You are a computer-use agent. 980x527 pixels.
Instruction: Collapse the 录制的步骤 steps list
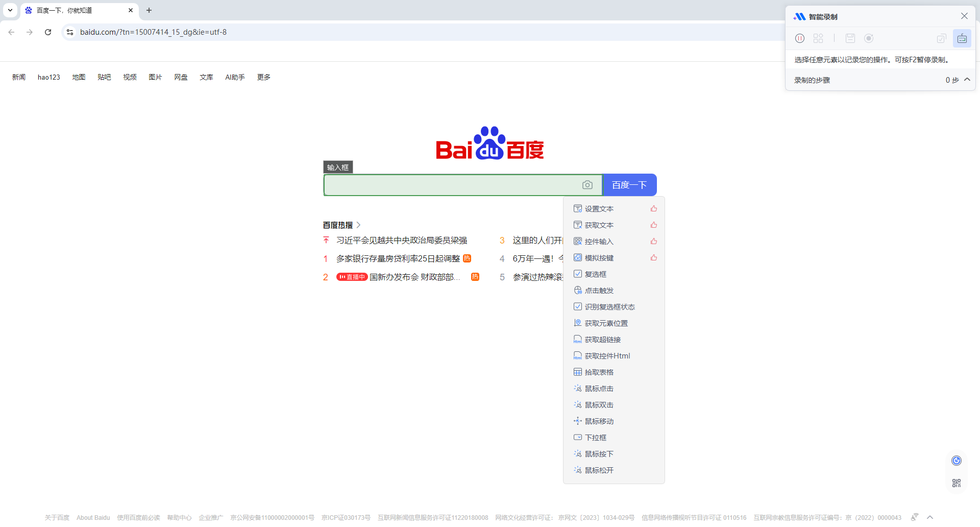point(967,80)
